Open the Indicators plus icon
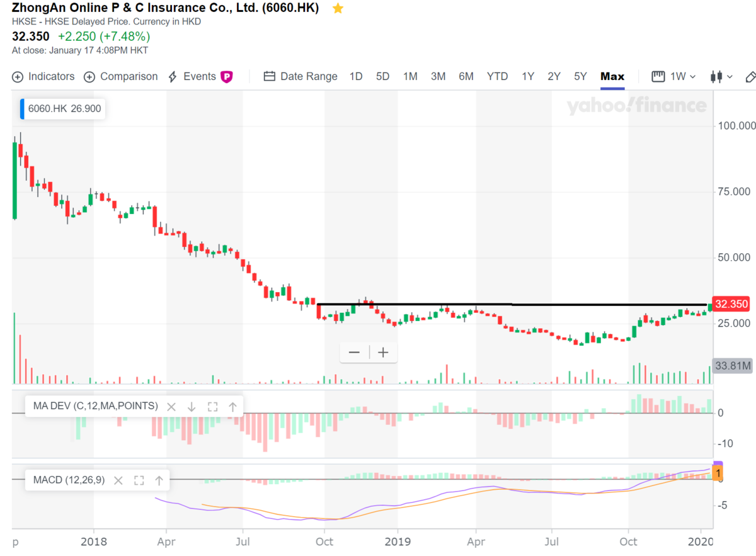The width and height of the screenshot is (756, 556). pos(18,77)
